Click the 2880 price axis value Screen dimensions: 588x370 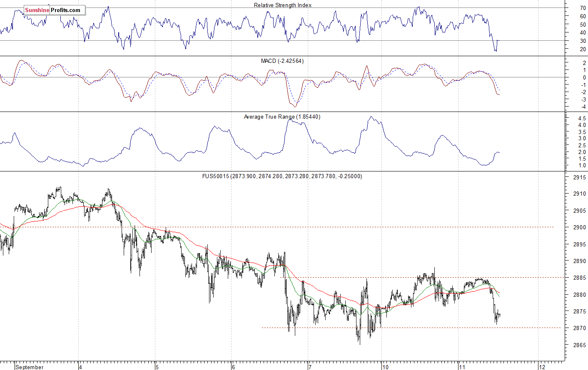pos(580,295)
